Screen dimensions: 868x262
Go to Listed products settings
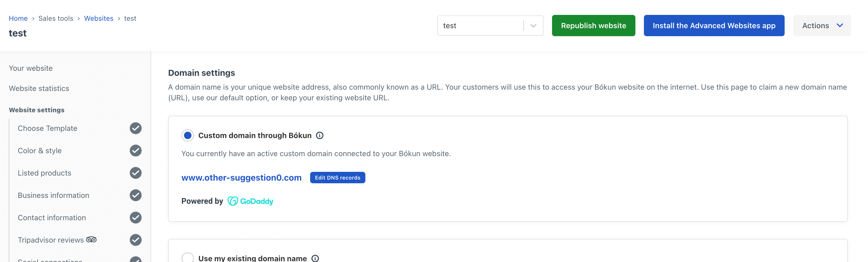pos(45,173)
